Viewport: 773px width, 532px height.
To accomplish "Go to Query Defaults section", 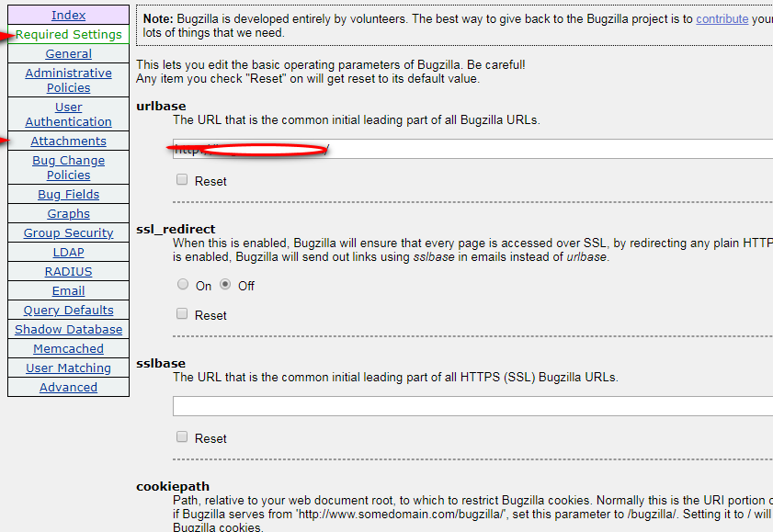I will click(69, 311).
